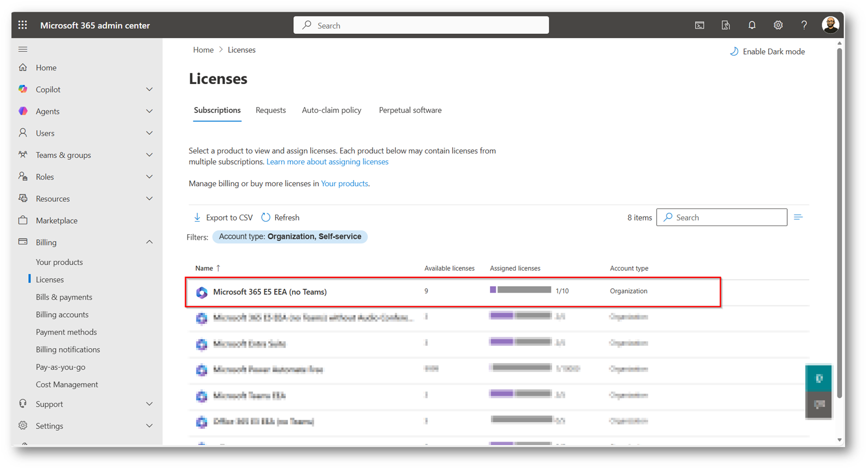Open the settings gear in header
The height and width of the screenshot is (470, 868).
(778, 25)
